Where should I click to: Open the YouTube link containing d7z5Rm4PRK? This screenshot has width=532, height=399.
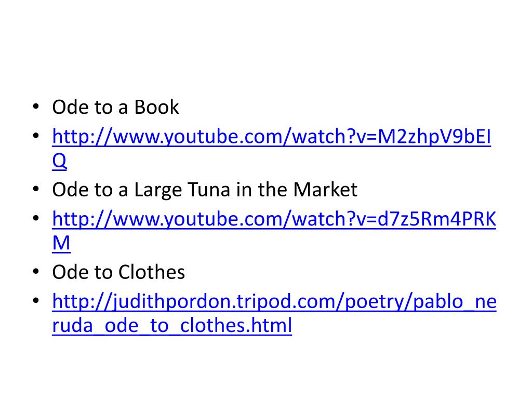click(274, 219)
